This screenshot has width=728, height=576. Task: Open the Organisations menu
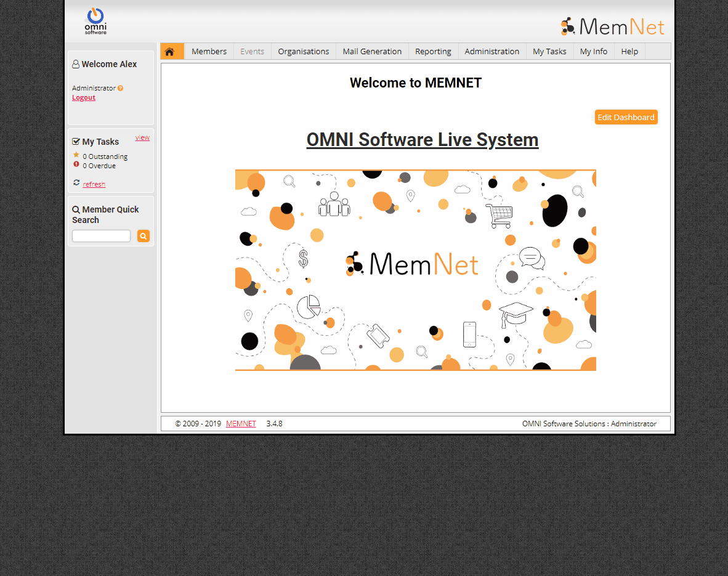[303, 52]
